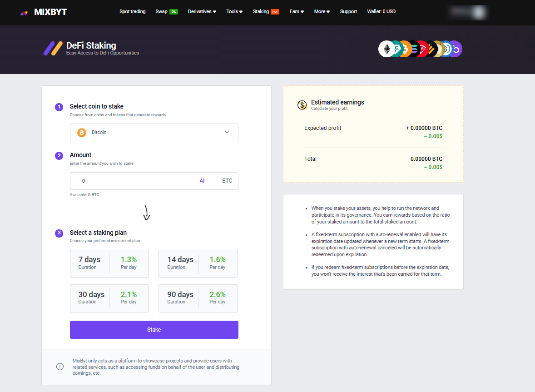
Task: Go to Spot trading page
Action: [x=133, y=11]
